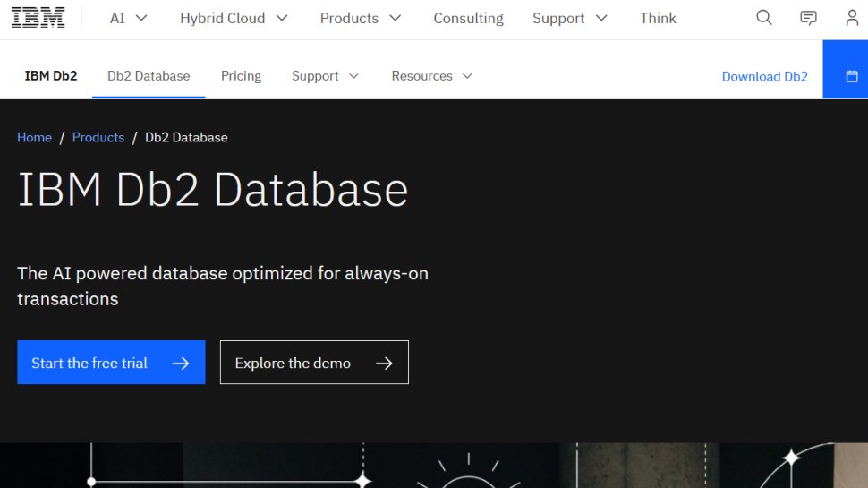Open the chat bubble icon
868x488 pixels.
click(x=808, y=18)
